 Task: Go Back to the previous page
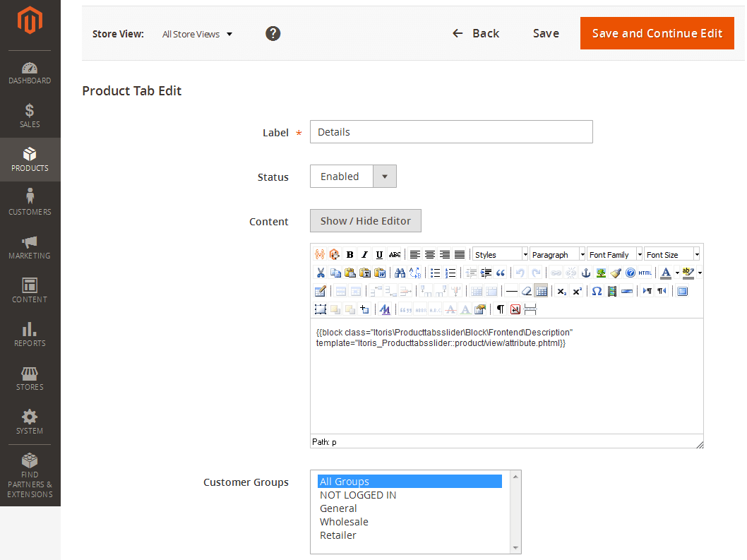[475, 33]
